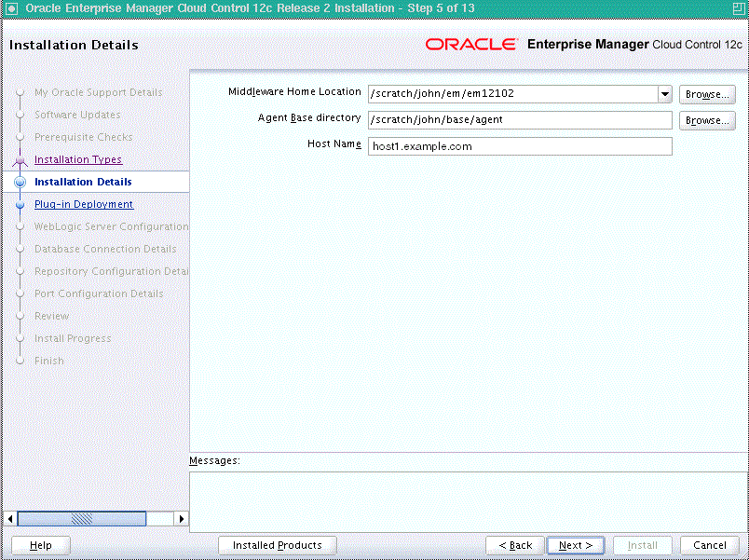Select the Installation Details step
This screenshot has height=560, width=749.
(83, 182)
